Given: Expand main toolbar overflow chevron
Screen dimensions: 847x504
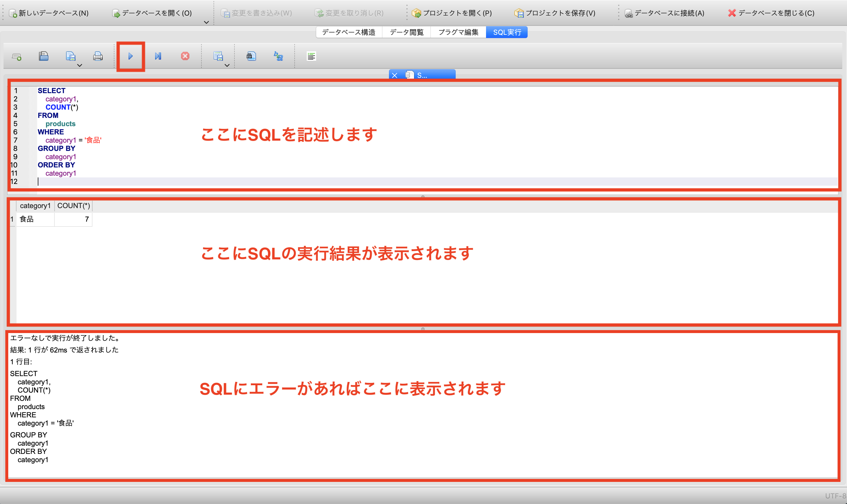Looking at the screenshot, I should [206, 22].
